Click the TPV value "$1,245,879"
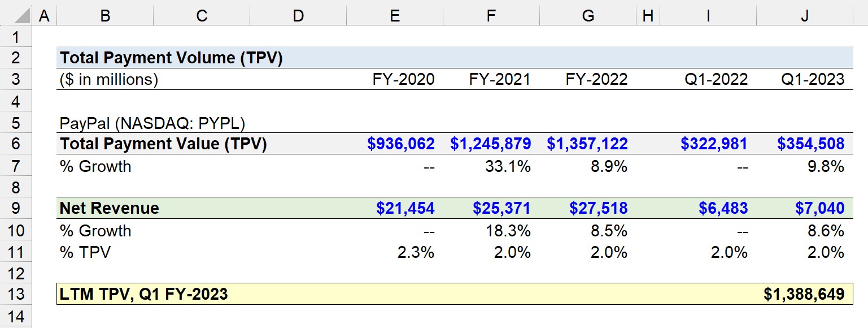The width and height of the screenshot is (868, 328). coord(491,144)
